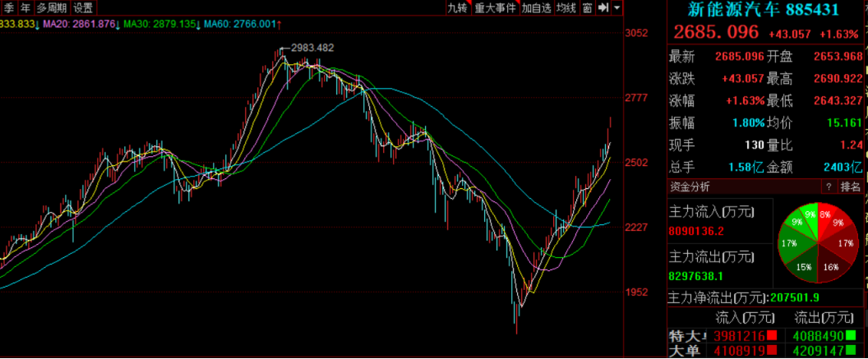Open the 设置 settings button
The height and width of the screenshot is (359, 868).
[84, 7]
